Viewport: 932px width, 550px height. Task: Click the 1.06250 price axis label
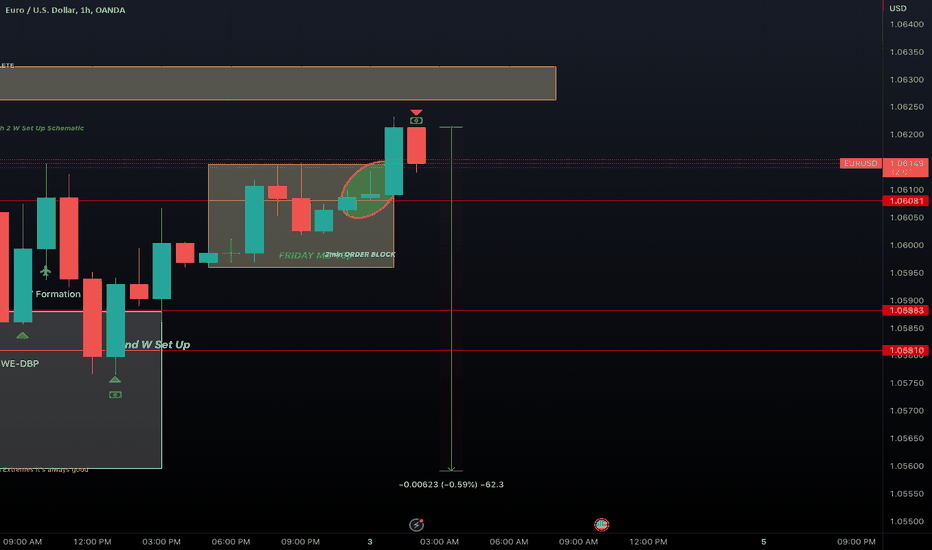click(906, 107)
